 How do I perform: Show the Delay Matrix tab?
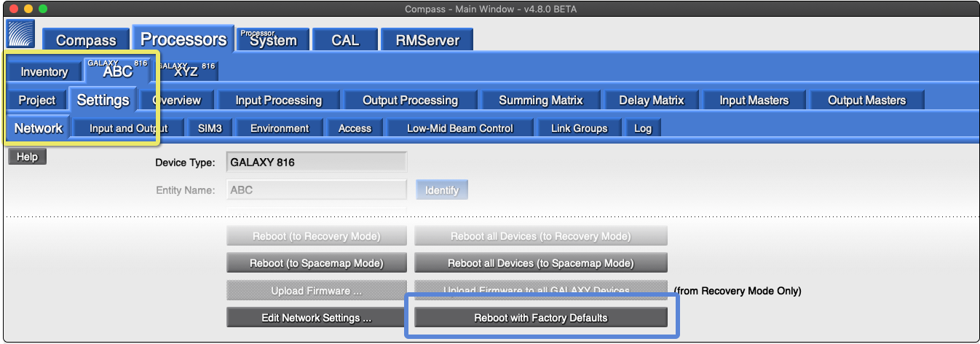click(652, 100)
